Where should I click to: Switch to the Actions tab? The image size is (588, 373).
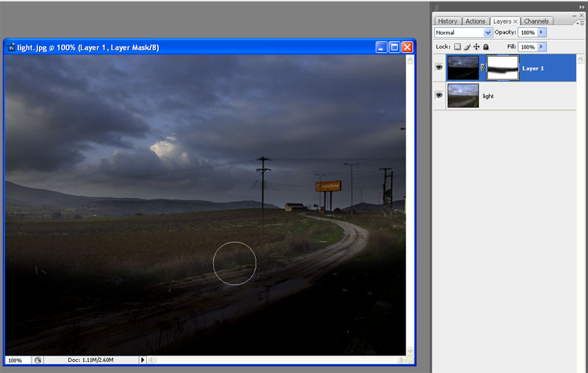pos(475,21)
